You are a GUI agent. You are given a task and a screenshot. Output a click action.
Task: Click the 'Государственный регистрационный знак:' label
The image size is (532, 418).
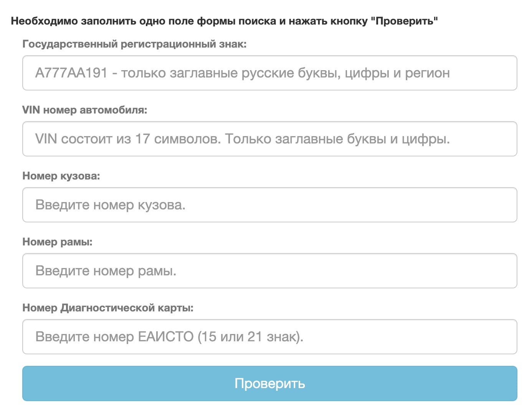coord(134,44)
